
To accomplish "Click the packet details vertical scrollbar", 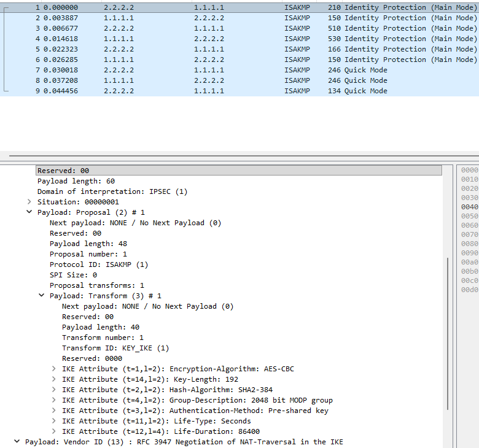I will (448, 331).
